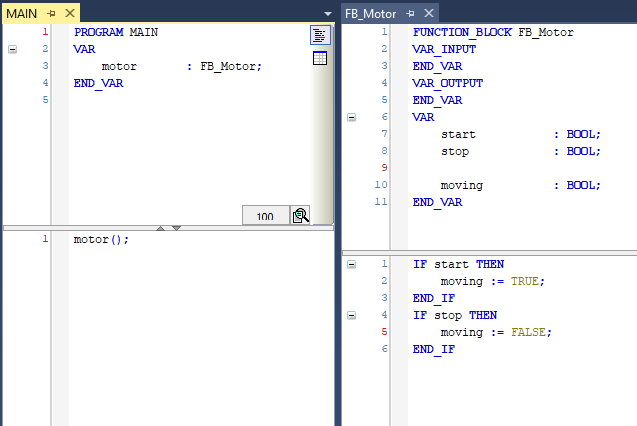
Task: Click END_VAR in the MAIN declaration
Action: 98,83
